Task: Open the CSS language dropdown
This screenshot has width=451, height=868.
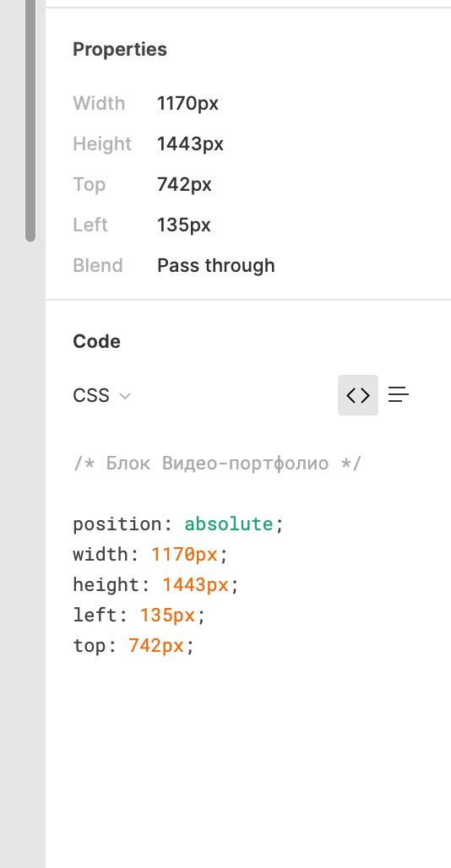Action: pyautogui.click(x=102, y=396)
